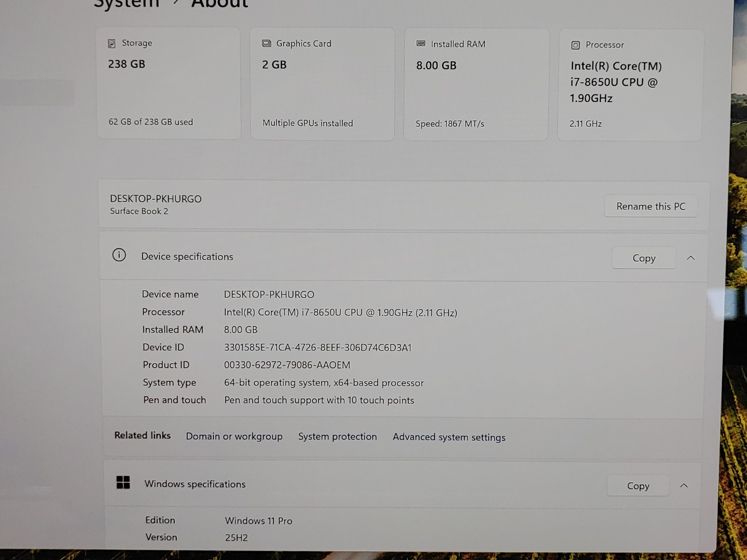Select the Graphics Card icon
The image size is (747, 560).
coord(266,44)
